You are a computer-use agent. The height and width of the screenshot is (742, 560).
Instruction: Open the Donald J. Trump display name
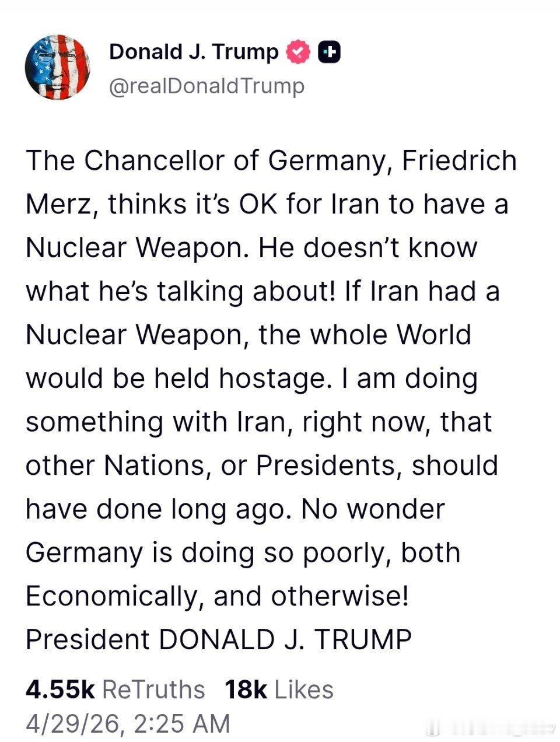(x=194, y=52)
